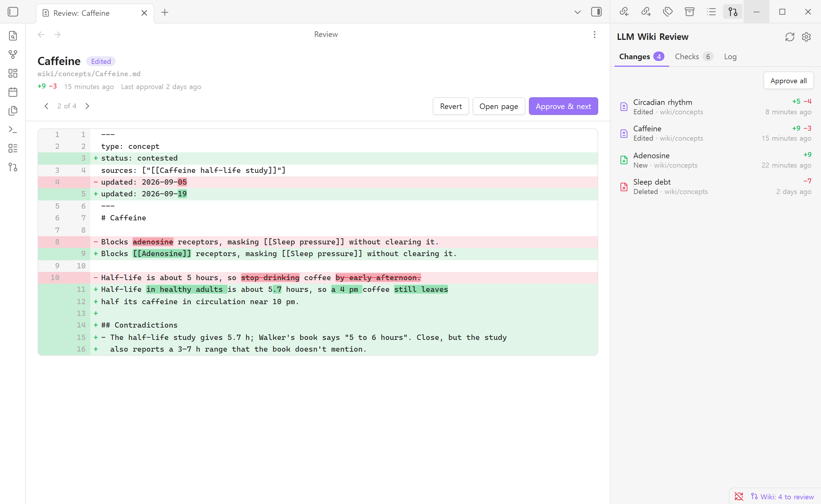Click the Circadian rhythm edited-file icon
This screenshot has height=504, width=821.
624,107
